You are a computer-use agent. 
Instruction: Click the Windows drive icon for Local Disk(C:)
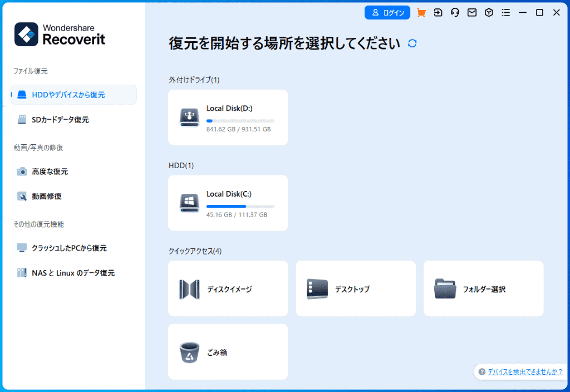(189, 203)
